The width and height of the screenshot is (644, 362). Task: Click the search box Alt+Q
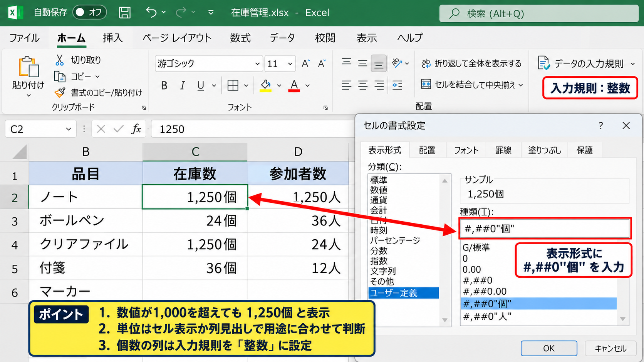tap(538, 13)
